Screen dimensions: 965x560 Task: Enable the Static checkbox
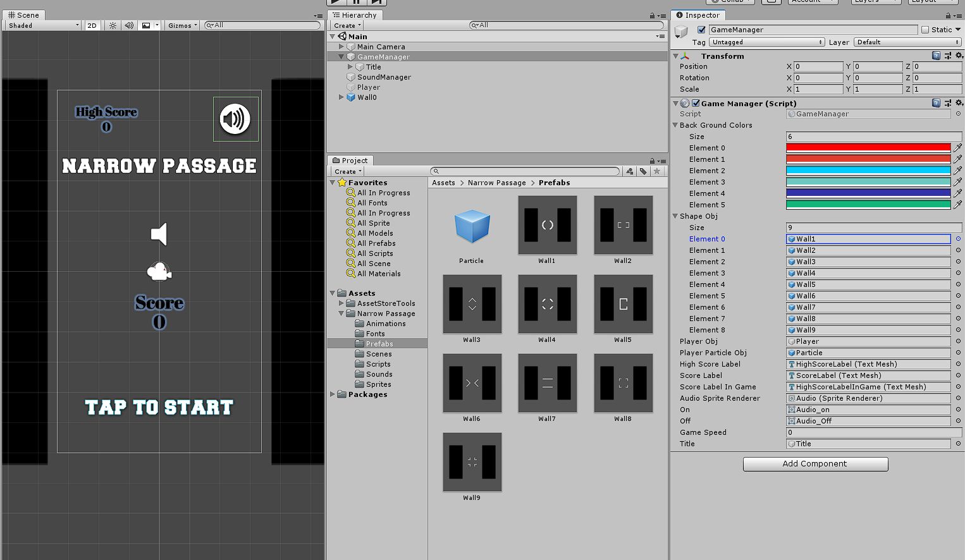(x=925, y=30)
